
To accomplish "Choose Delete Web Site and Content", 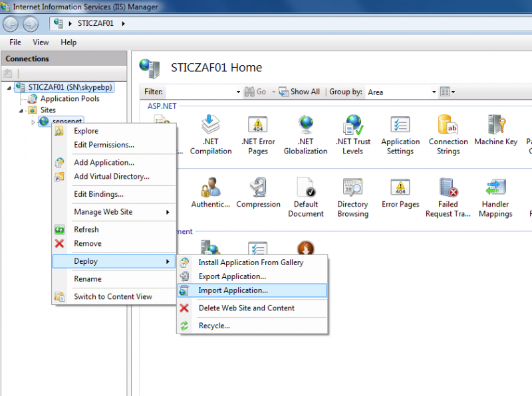I will [x=252, y=308].
